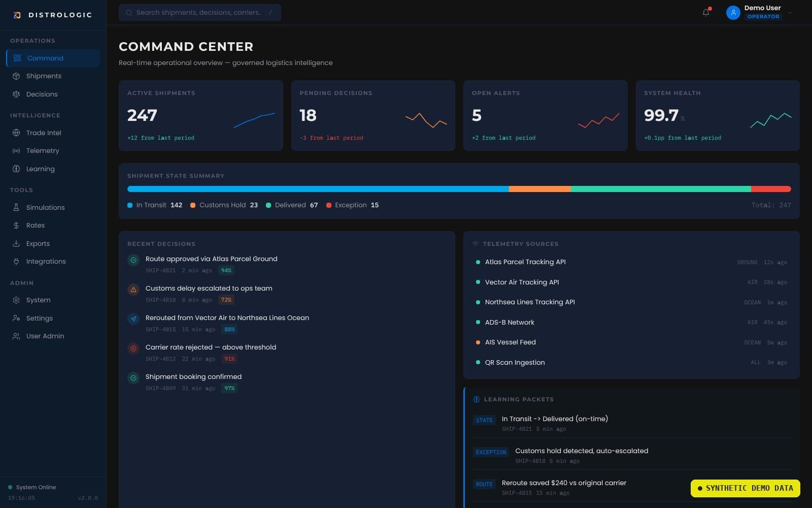
Task: Click the Telemetry signal icon
Action: coord(16,150)
